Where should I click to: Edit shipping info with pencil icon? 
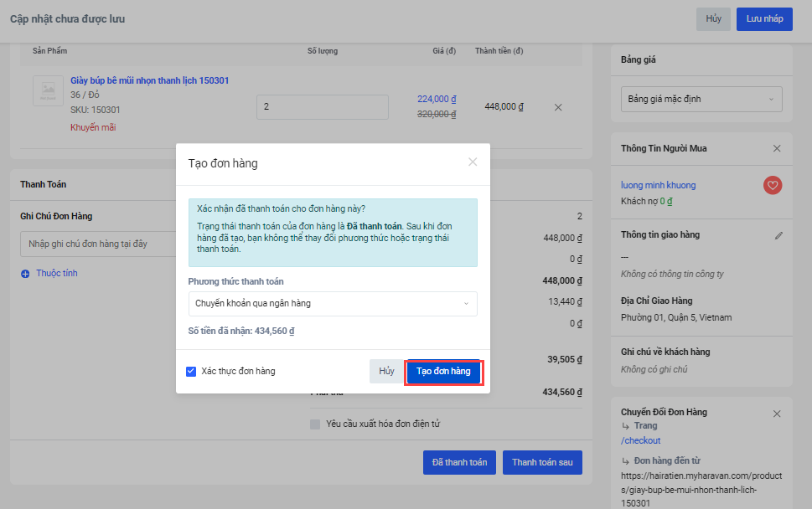coord(778,235)
